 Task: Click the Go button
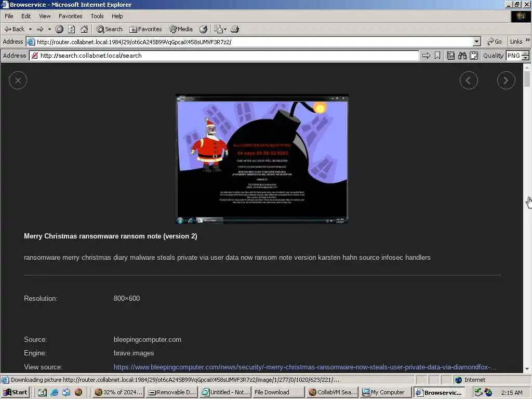495,42
